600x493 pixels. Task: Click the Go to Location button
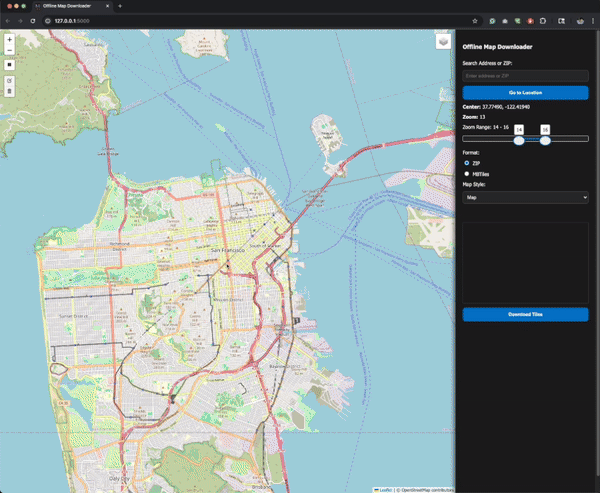525,93
